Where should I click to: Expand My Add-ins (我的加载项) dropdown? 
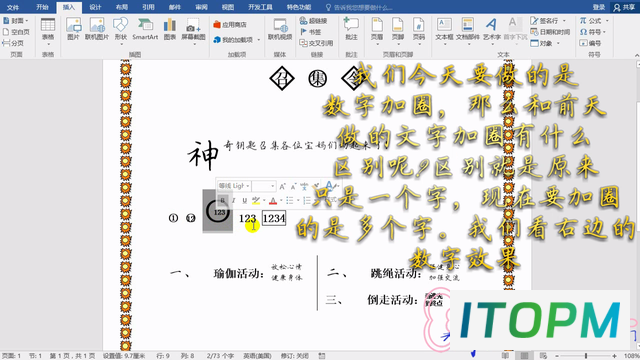(258, 40)
